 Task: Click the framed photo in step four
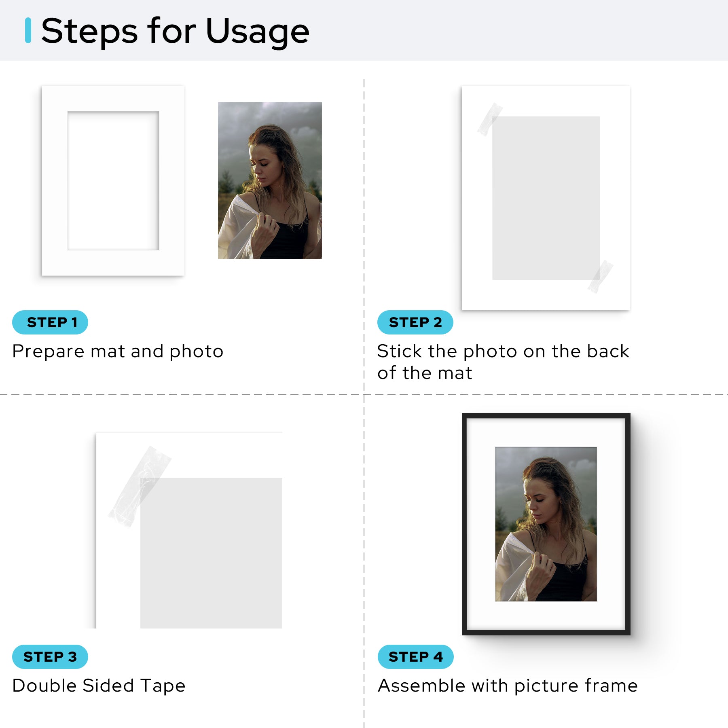click(x=546, y=524)
